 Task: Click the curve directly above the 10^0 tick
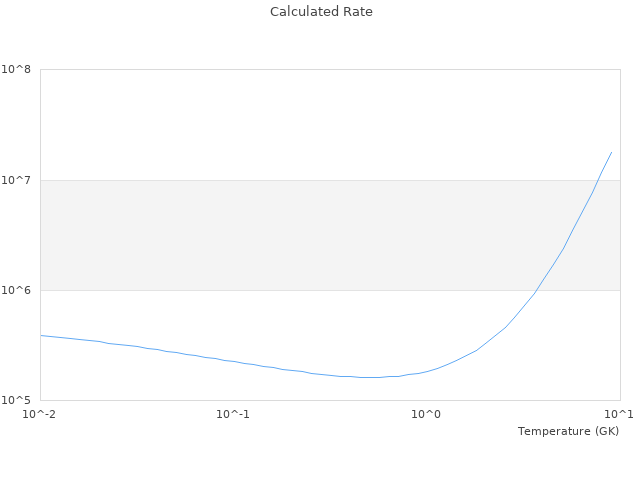pos(426,371)
